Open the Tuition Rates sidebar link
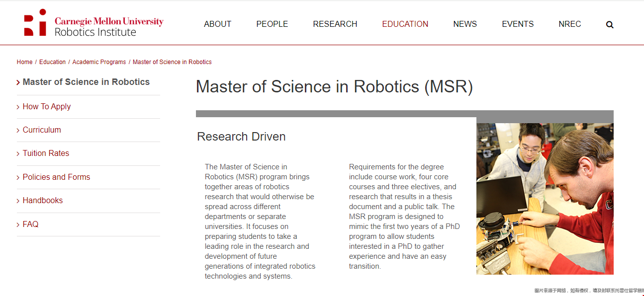This screenshot has width=644, height=296. pos(46,153)
